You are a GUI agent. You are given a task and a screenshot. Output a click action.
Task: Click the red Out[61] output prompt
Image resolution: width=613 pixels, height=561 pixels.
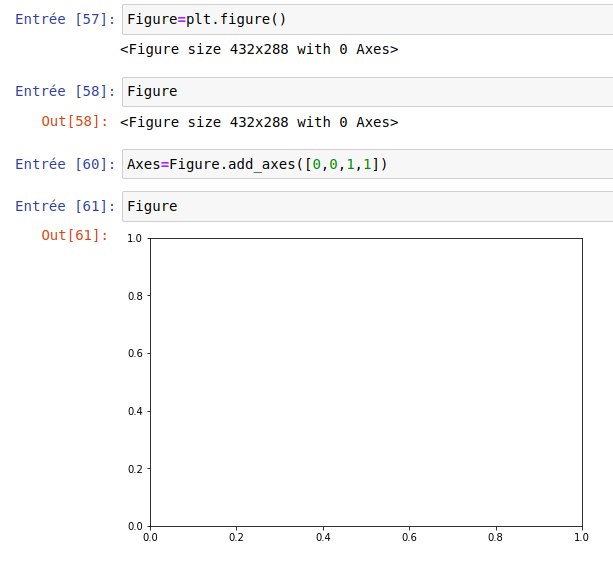point(74,236)
